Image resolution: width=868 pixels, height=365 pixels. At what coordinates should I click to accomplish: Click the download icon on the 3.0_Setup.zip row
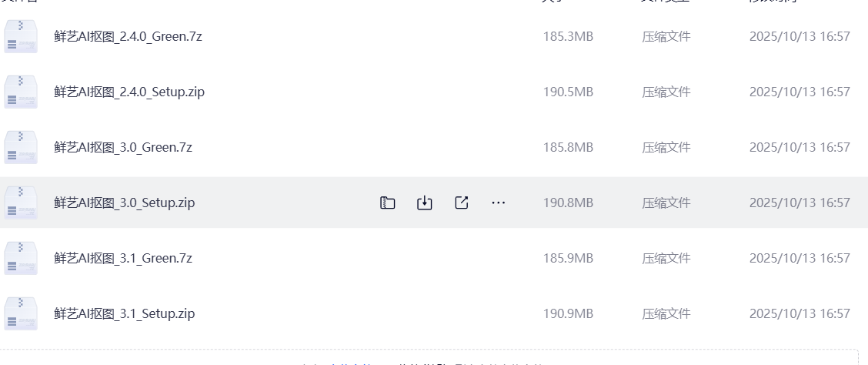click(425, 203)
